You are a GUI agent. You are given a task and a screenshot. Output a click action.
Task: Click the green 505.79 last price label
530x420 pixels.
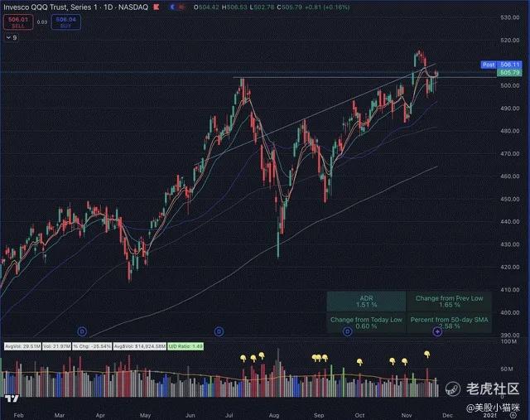pyautogui.click(x=509, y=72)
